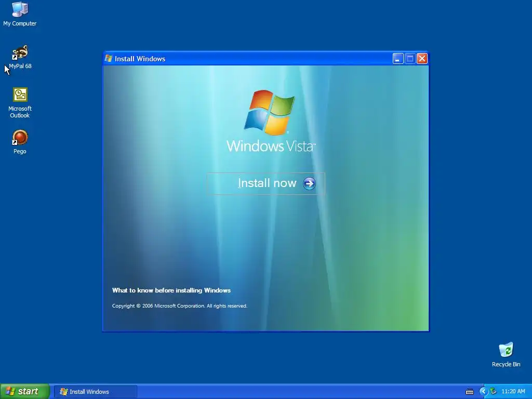532x399 pixels.
Task: Click the network tray icon beside the clock
Action: pos(494,392)
